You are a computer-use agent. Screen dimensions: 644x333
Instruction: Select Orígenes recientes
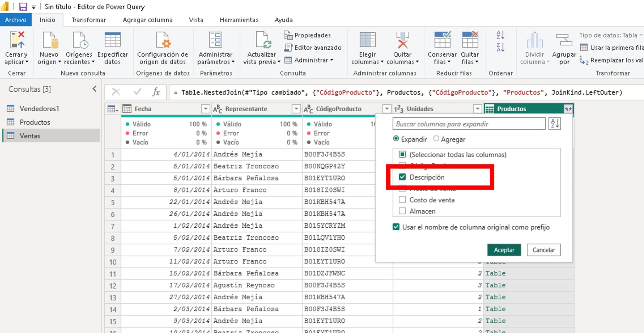(79, 49)
